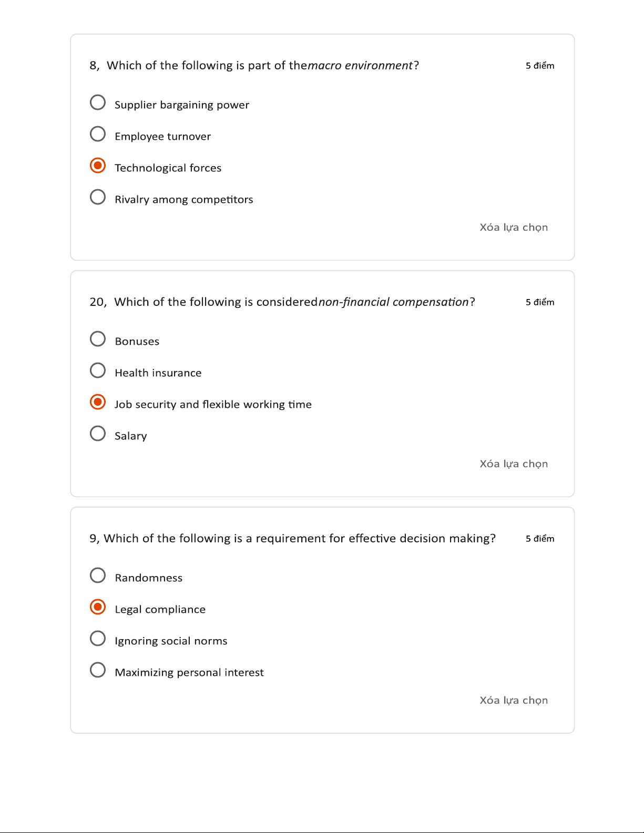Click the selected Technological forces option
Screen dimensions: 644x833
[98, 166]
